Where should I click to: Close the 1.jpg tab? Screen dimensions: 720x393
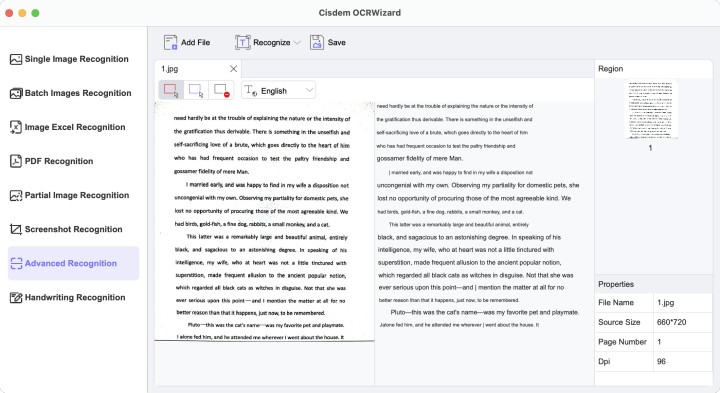[x=233, y=69]
